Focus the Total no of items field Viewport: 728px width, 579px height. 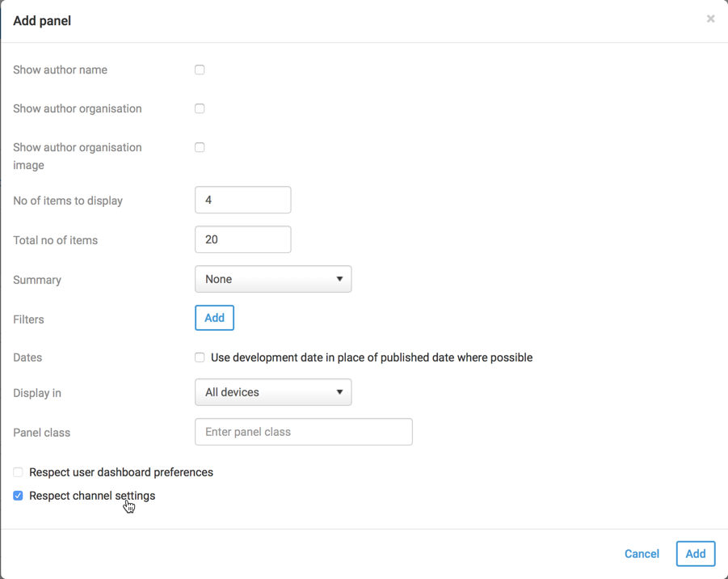pyautogui.click(x=242, y=239)
